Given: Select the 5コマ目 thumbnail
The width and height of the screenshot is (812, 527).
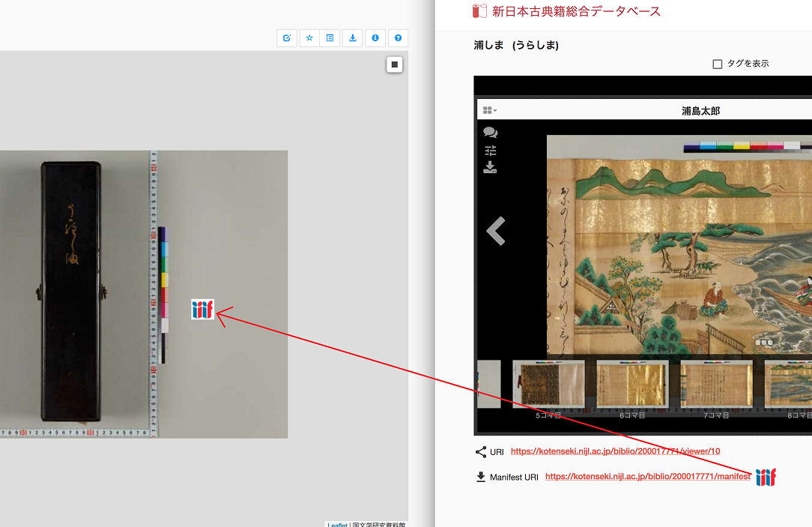Looking at the screenshot, I should (548, 384).
